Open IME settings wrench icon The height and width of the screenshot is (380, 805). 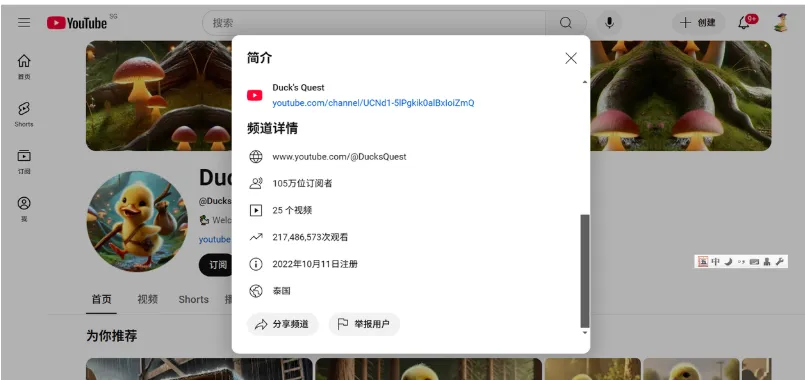(x=779, y=262)
